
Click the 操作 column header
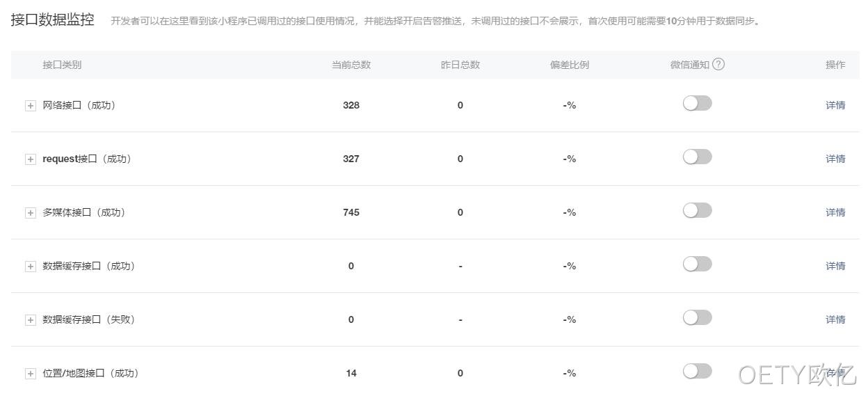click(835, 65)
